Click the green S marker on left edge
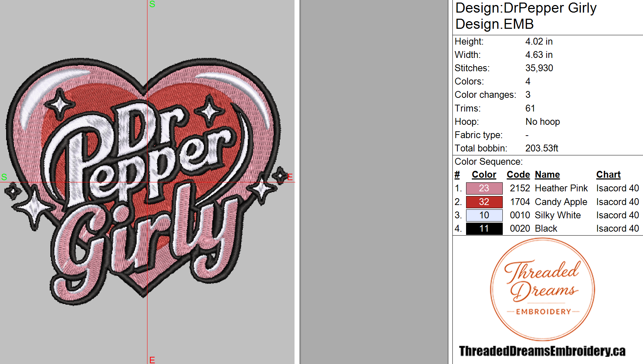643x364 pixels. [x=4, y=177]
